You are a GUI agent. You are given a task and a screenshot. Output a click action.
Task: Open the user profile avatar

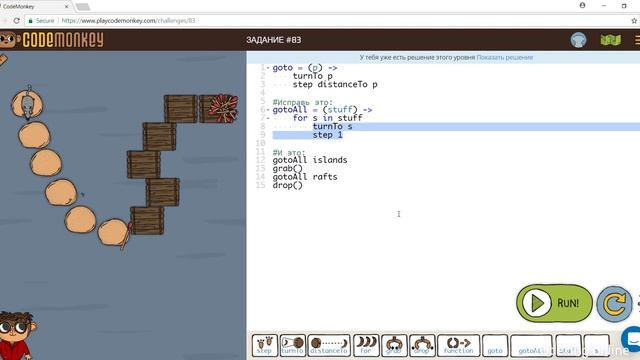(x=578, y=40)
